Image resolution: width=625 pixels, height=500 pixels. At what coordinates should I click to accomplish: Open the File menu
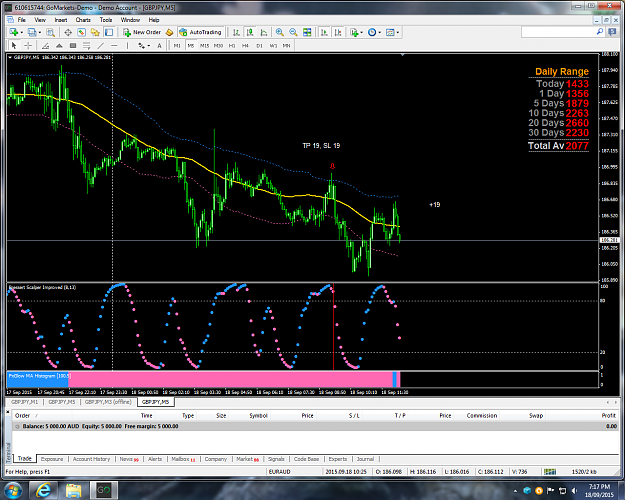click(22, 20)
